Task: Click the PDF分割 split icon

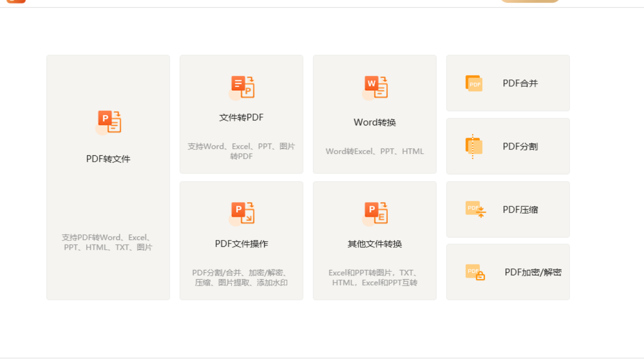Action: [473, 146]
